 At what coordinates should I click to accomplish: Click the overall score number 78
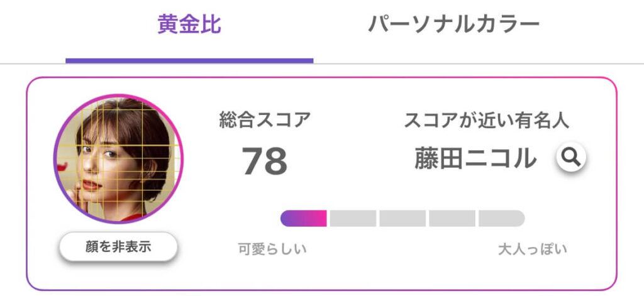point(265,160)
